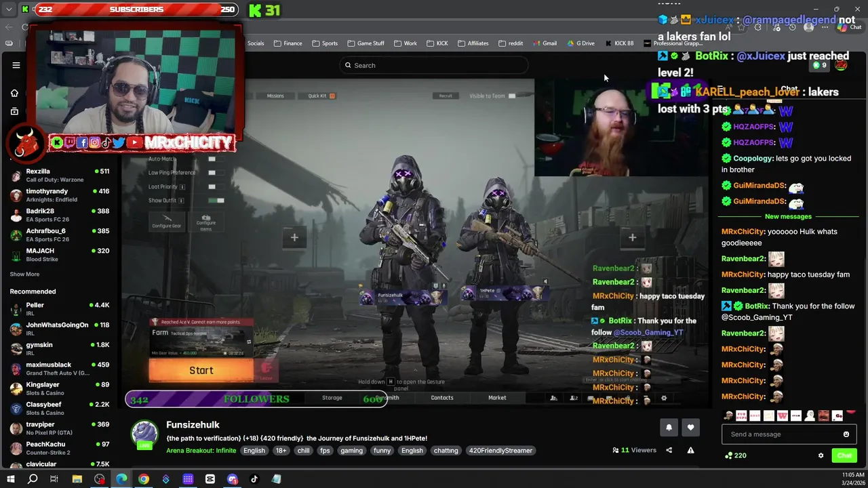Open timothyrandy's channel in sidebar
The image size is (868, 488).
point(60,195)
